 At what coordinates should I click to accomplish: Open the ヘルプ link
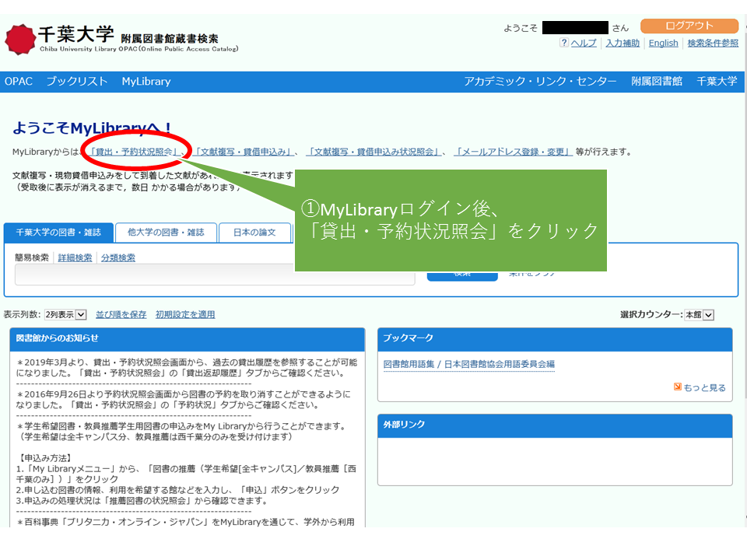pos(584,43)
